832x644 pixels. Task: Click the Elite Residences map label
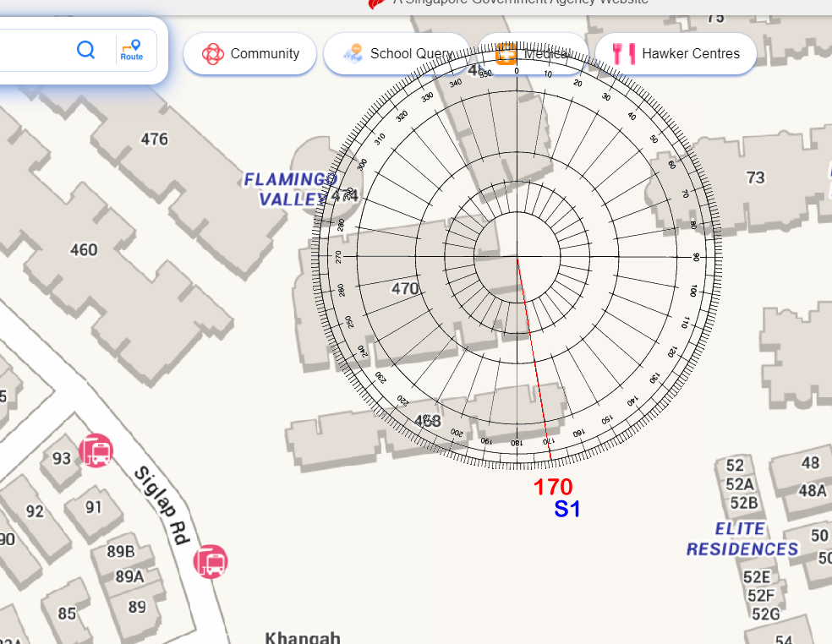[742, 539]
